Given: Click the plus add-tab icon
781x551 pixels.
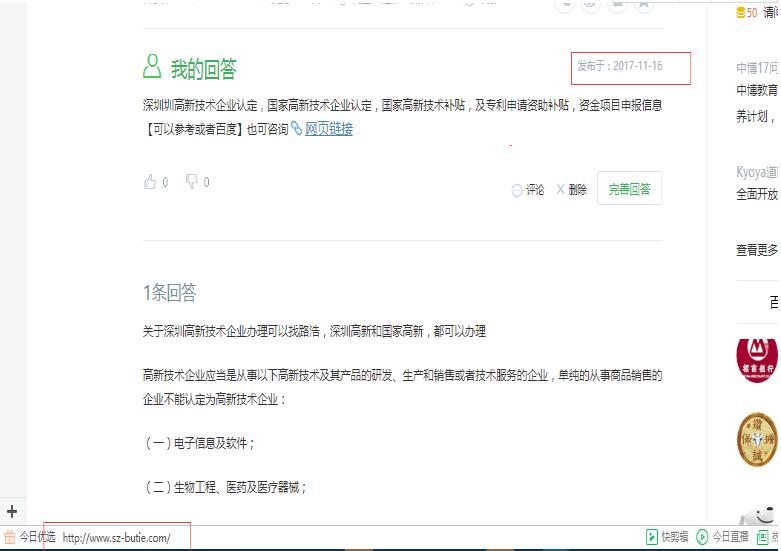Looking at the screenshot, I should pos(12,511).
